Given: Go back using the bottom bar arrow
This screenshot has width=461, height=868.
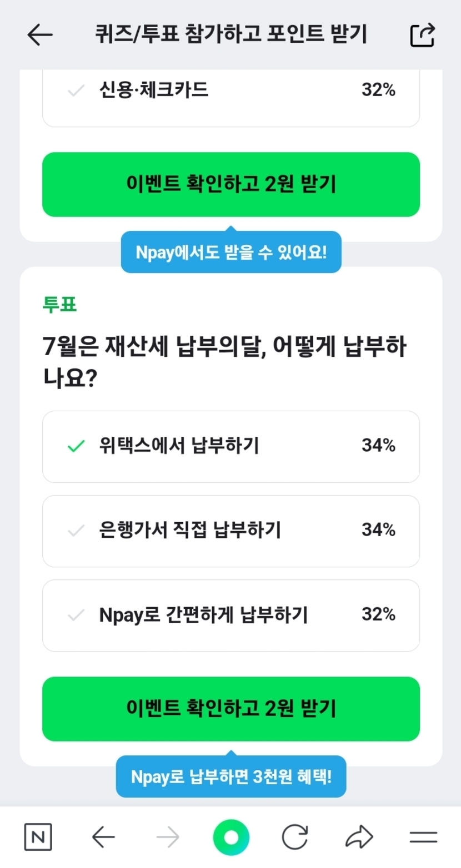Looking at the screenshot, I should [x=103, y=837].
